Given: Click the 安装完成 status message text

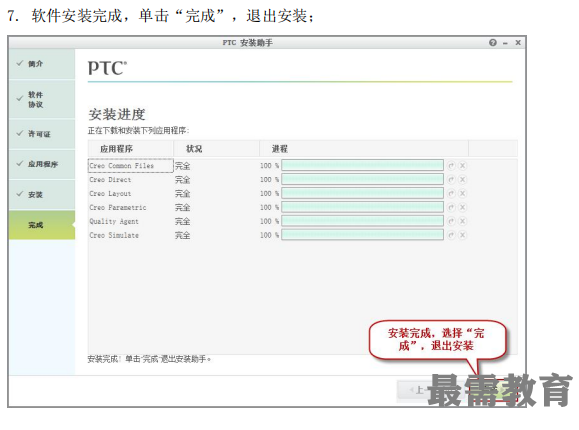Looking at the screenshot, I should click(x=149, y=359).
